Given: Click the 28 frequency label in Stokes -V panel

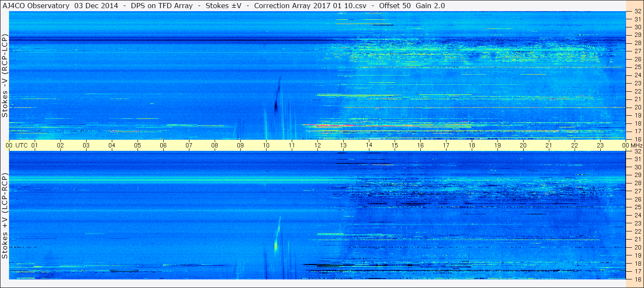Looking at the screenshot, I should [637, 43].
